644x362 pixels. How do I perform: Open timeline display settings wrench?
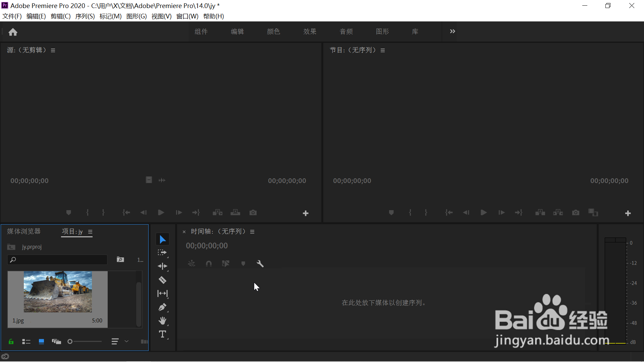click(260, 264)
